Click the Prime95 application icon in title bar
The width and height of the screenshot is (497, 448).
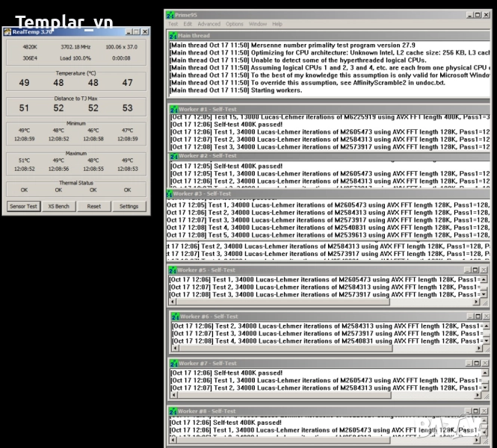point(171,14)
